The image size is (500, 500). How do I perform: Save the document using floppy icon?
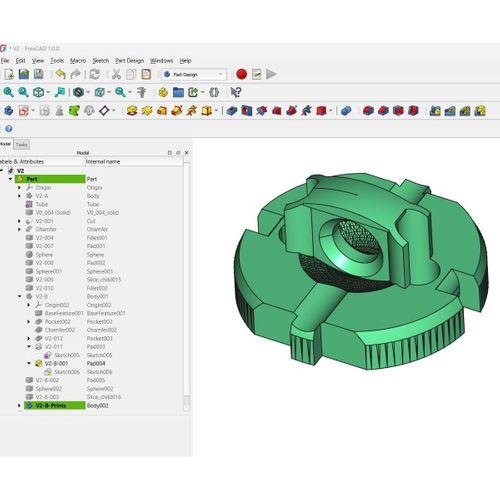pos(39,74)
